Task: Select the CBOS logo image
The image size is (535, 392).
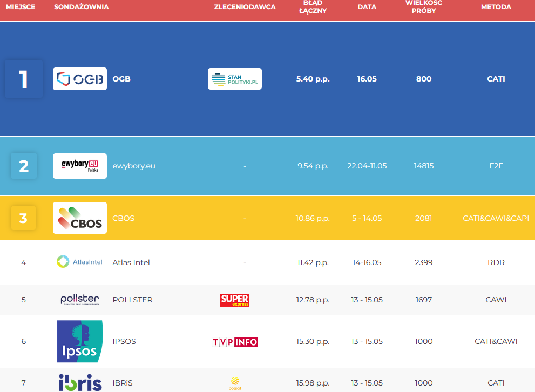Action: pyautogui.click(x=80, y=218)
